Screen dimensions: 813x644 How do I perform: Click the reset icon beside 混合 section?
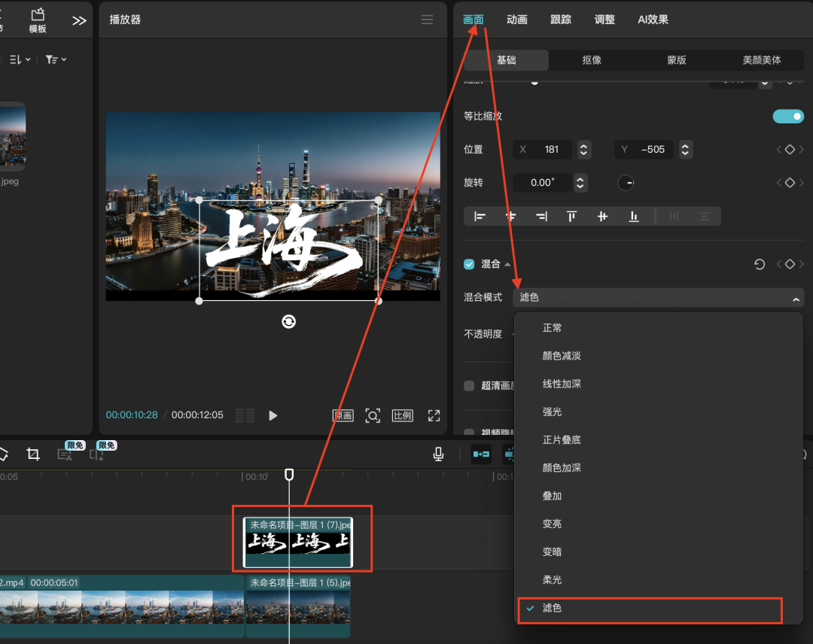[x=759, y=263]
